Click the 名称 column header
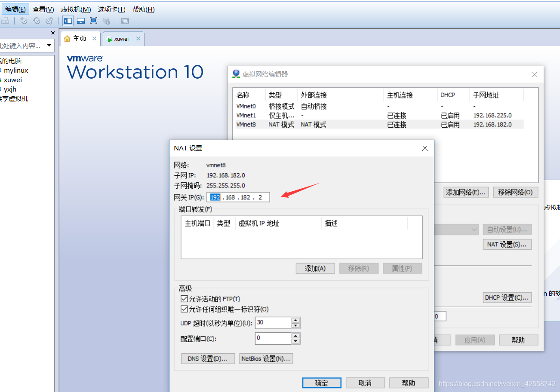Image resolution: width=560 pixels, height=392 pixels. [249, 95]
